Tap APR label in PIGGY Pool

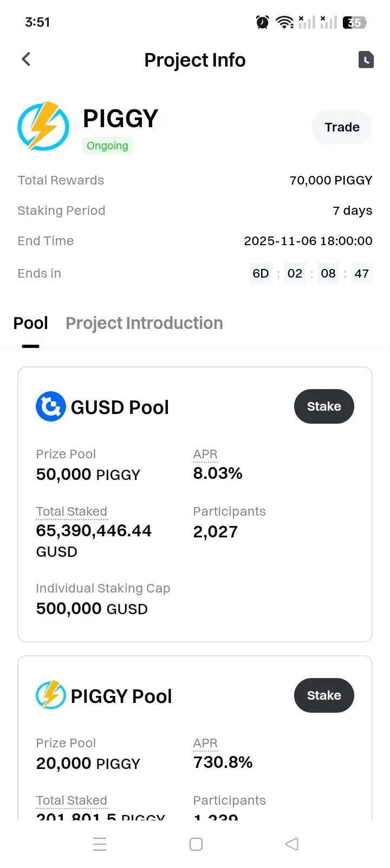[x=205, y=743]
